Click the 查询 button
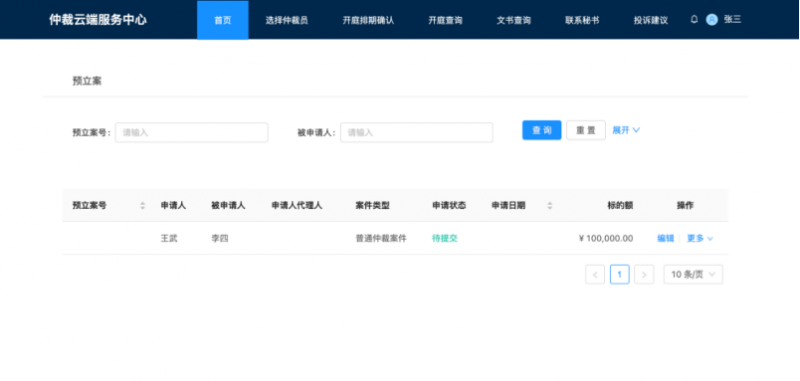 point(542,130)
